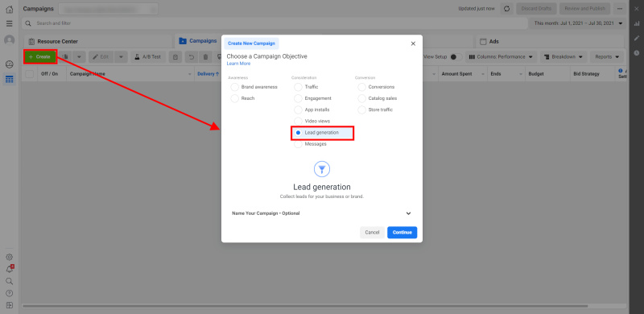This screenshot has height=314, width=644.
Task: Switch to the Resource Center tab
Action: (97, 42)
